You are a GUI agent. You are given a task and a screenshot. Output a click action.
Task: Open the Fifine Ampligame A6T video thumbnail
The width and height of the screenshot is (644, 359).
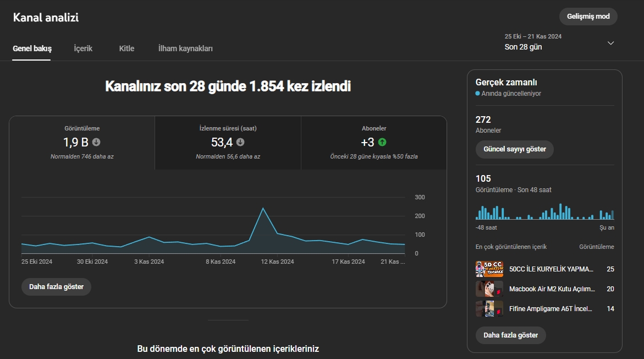[x=489, y=308]
